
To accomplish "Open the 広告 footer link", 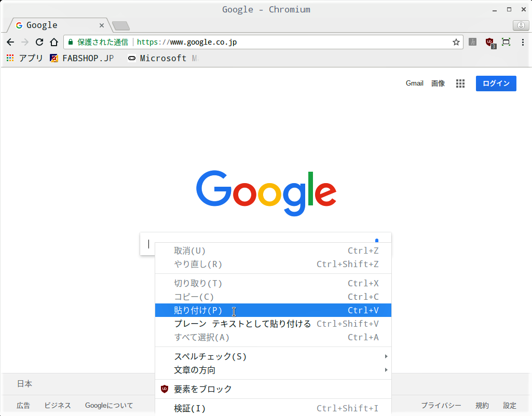I will click(x=23, y=406).
